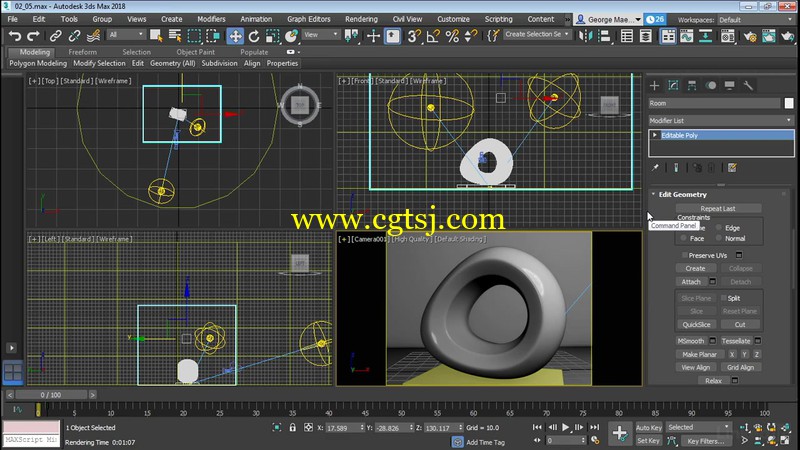Toggle the selection lock icon

click(x=292, y=428)
